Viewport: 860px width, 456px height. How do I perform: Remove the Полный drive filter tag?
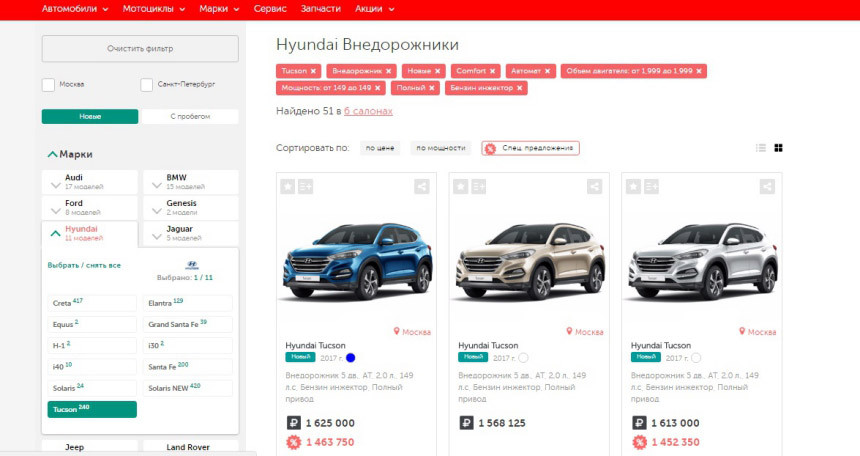coord(432,88)
